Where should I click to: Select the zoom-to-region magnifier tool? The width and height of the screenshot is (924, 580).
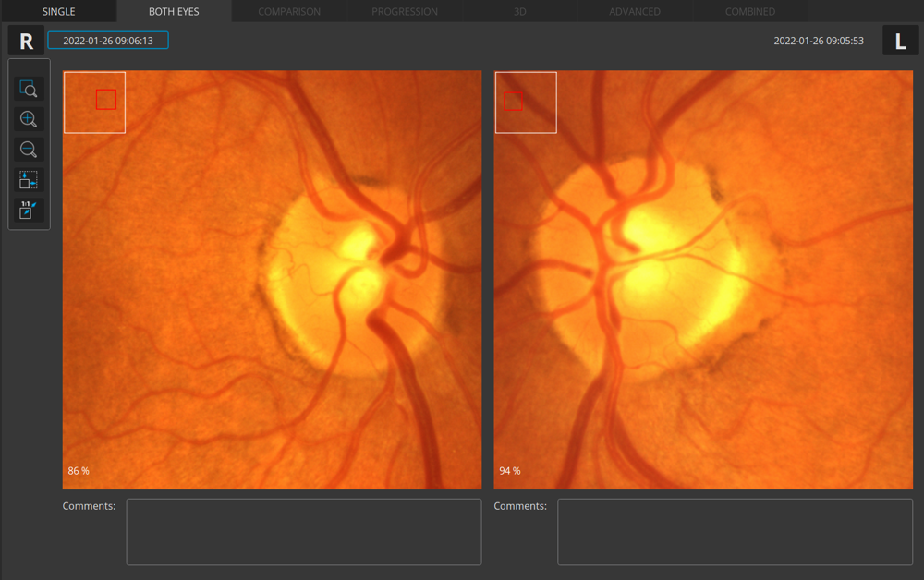point(28,89)
